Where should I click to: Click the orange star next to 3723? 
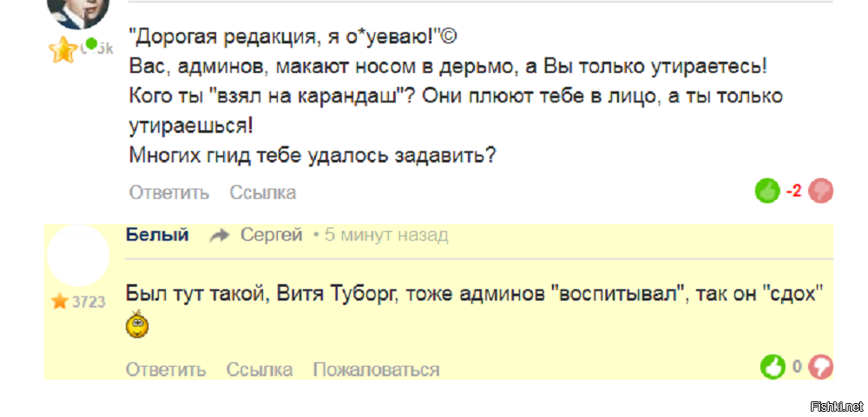(x=60, y=301)
